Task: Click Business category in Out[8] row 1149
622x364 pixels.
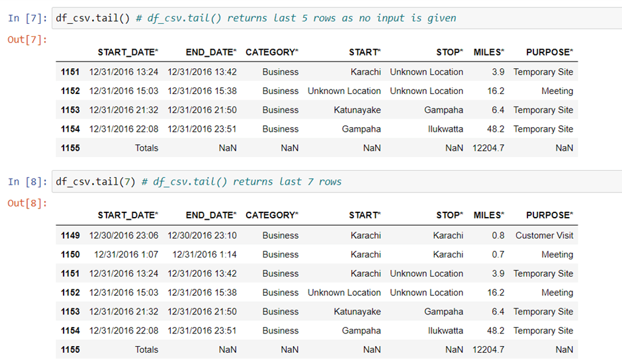Action: pyautogui.click(x=280, y=236)
